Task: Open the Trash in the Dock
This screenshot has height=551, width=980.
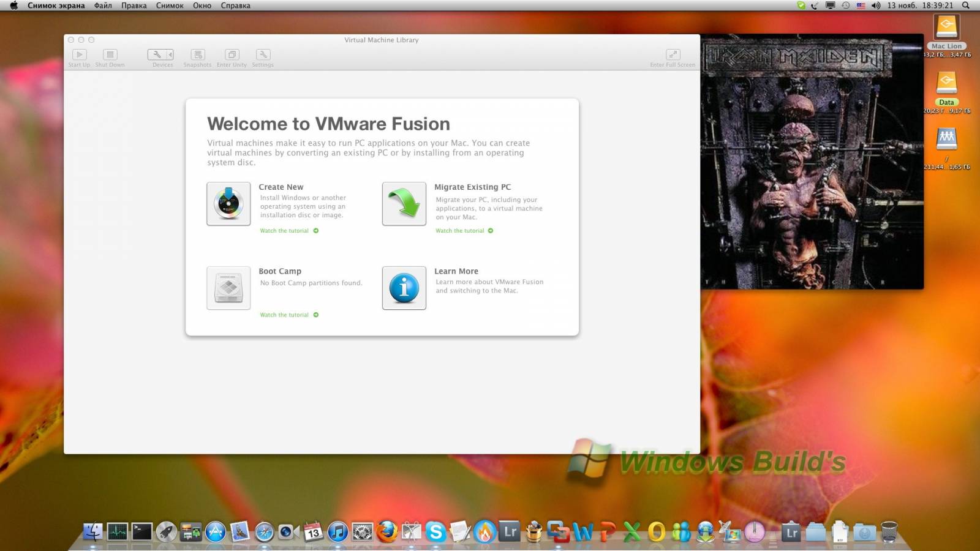Action: click(x=889, y=531)
